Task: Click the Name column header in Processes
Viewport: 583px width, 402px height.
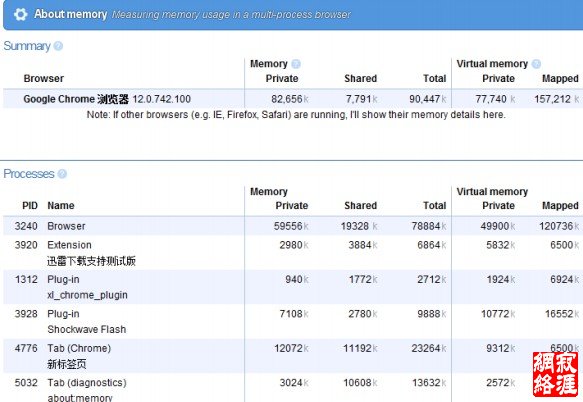Action: pos(61,206)
